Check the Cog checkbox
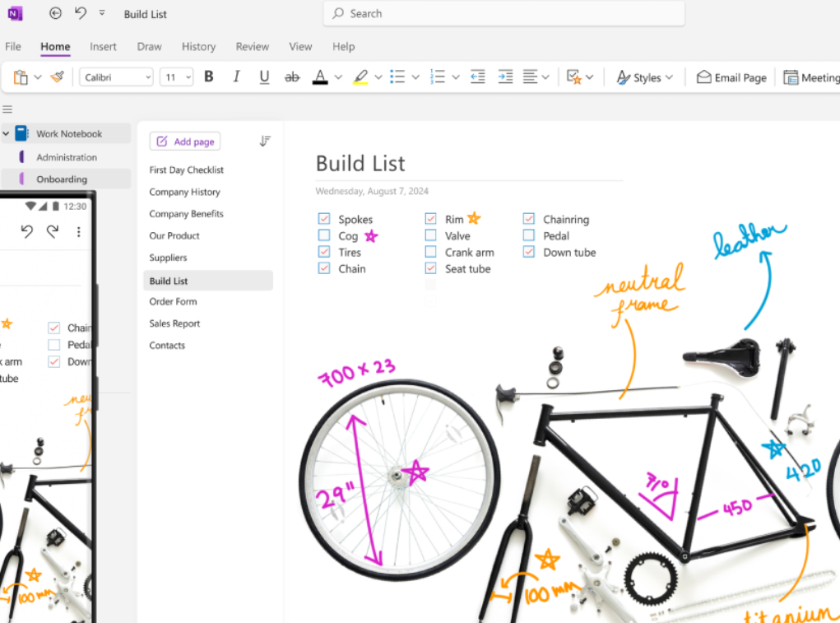 324,236
